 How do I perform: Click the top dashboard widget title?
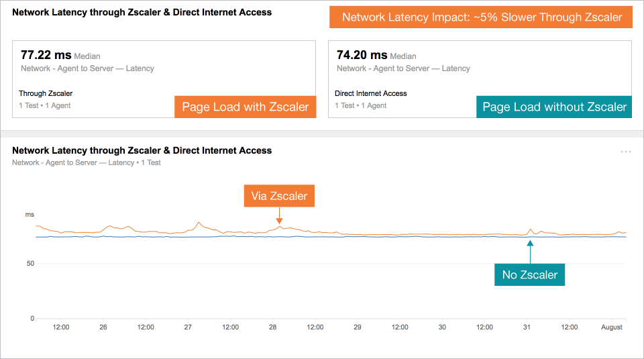click(x=142, y=12)
